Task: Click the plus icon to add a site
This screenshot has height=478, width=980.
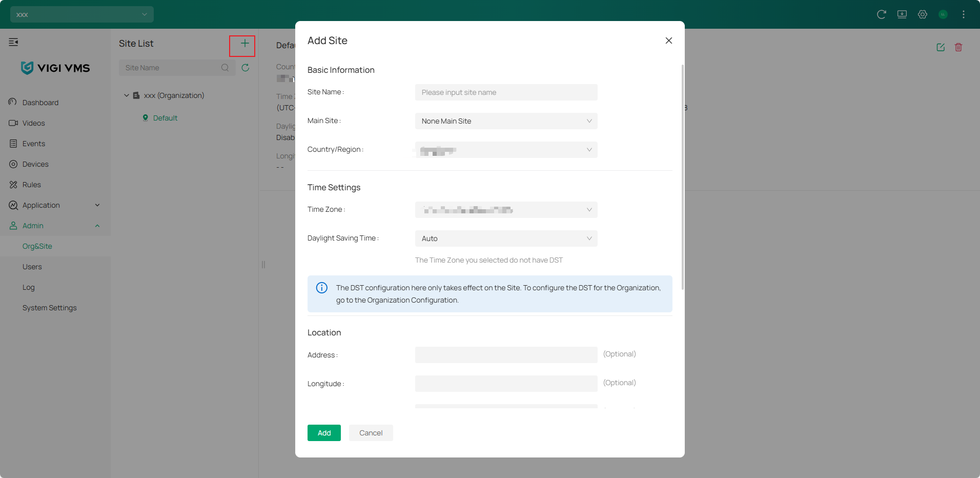Action: click(244, 44)
